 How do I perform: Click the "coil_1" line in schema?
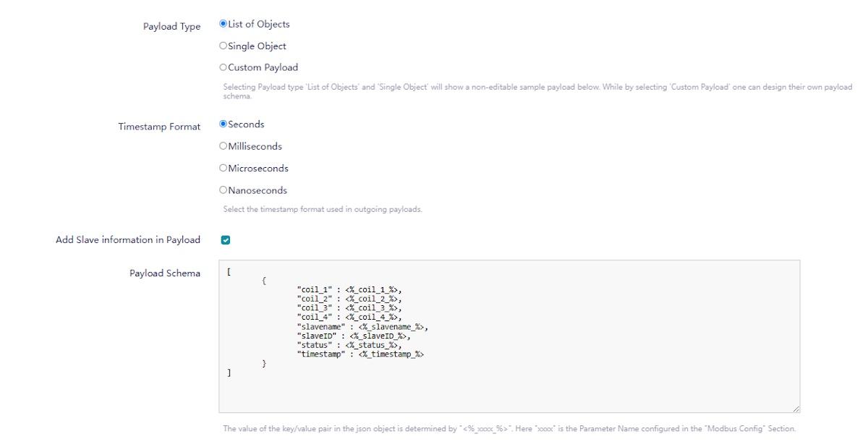click(349, 289)
